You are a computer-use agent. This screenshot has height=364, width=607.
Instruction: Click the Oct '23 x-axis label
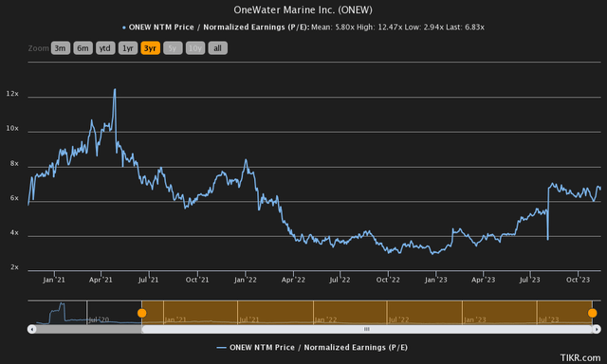point(578,280)
